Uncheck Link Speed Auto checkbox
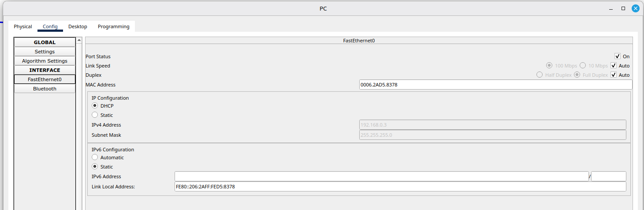 point(614,66)
